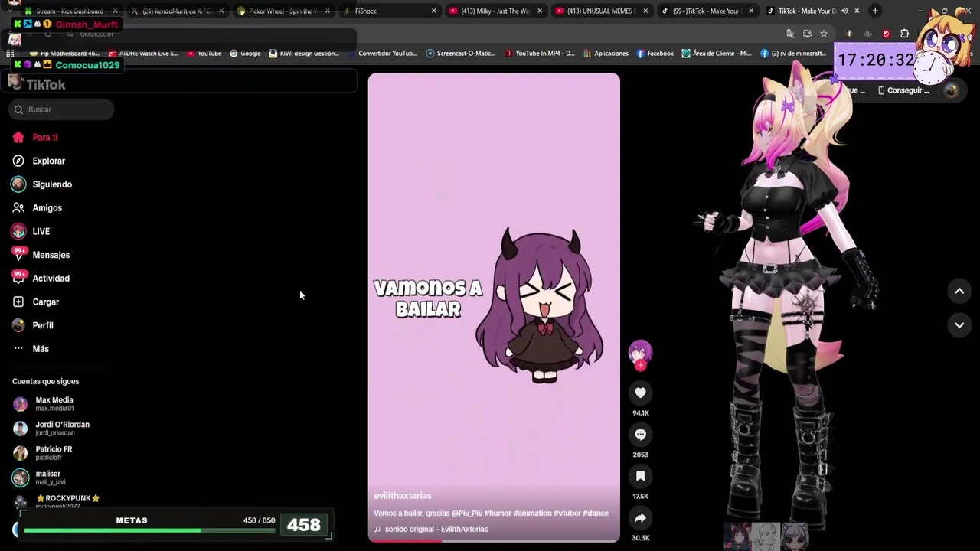Open a new browser tab

[875, 11]
